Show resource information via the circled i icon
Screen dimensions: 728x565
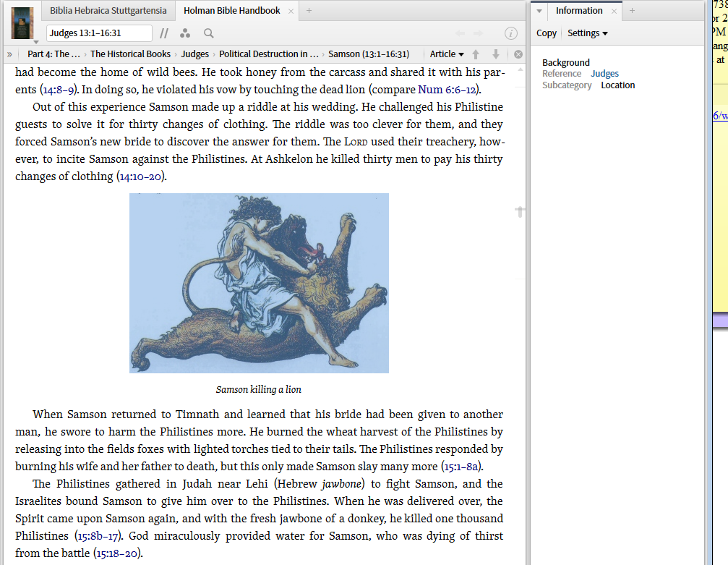[x=510, y=33]
